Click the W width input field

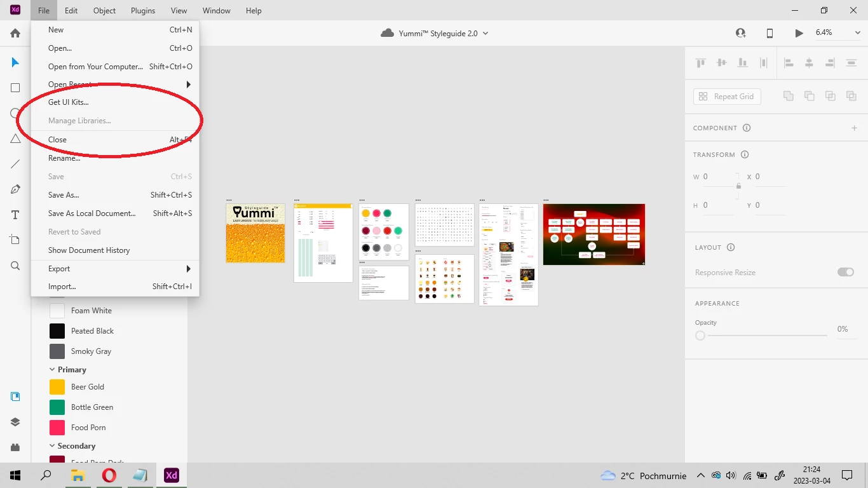(718, 177)
